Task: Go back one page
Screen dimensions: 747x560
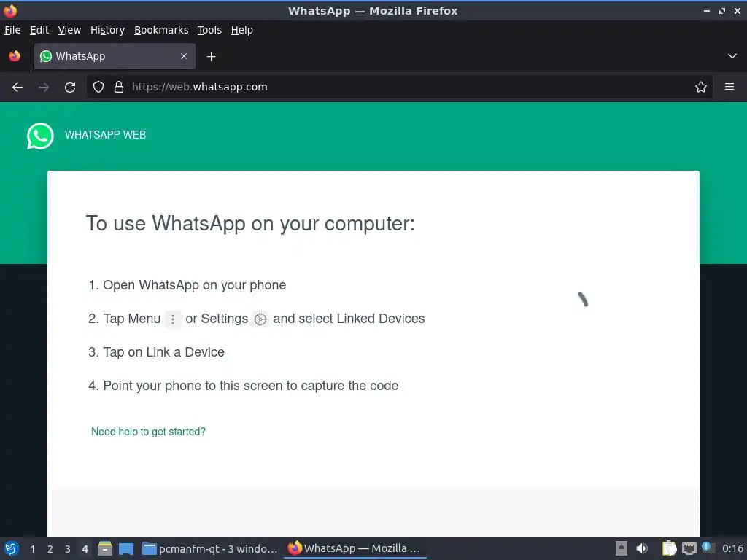Action: pos(18,87)
